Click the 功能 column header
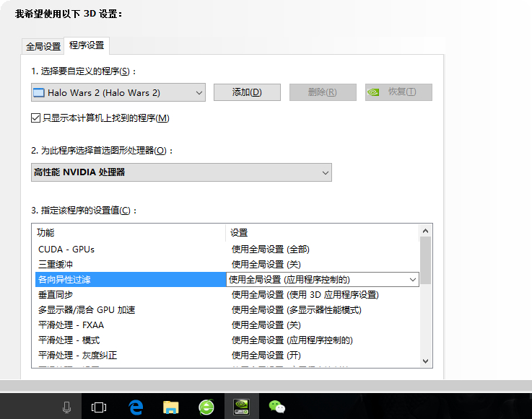 pos(129,233)
